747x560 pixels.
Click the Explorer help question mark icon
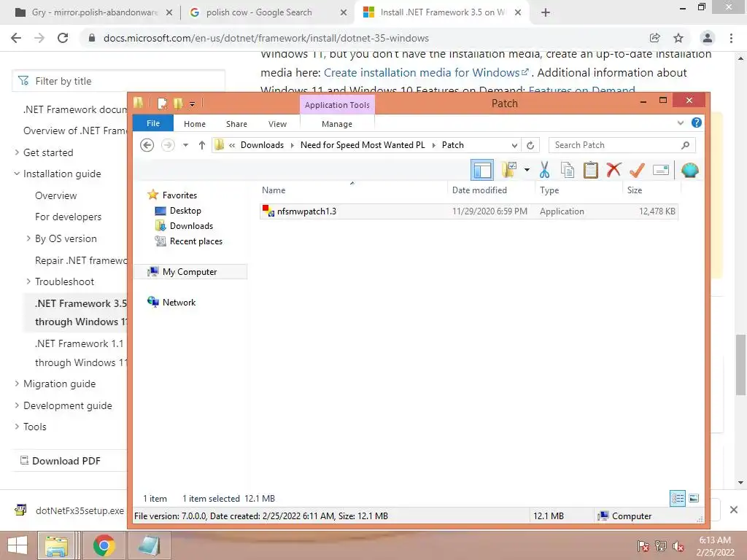pyautogui.click(x=697, y=122)
